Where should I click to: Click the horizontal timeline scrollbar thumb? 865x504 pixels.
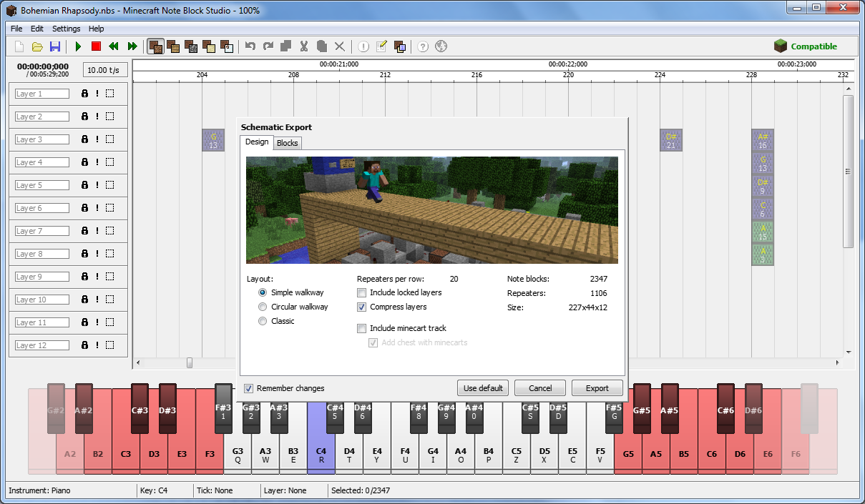click(x=190, y=363)
